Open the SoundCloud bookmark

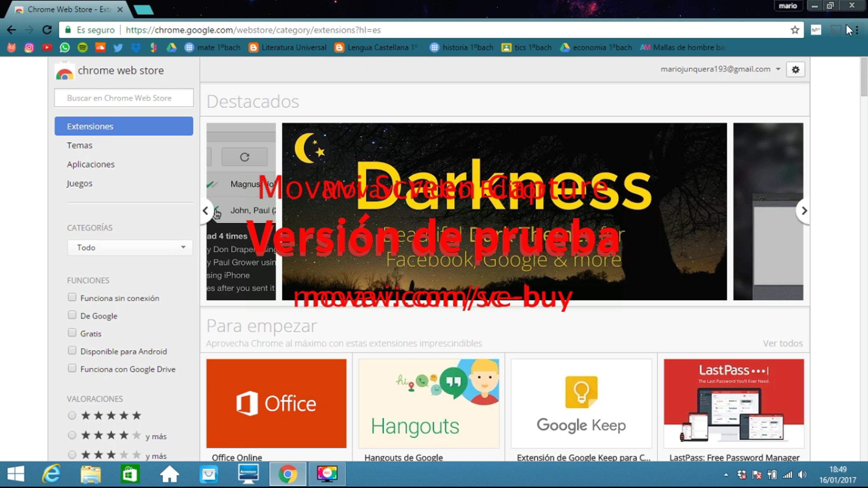100,47
